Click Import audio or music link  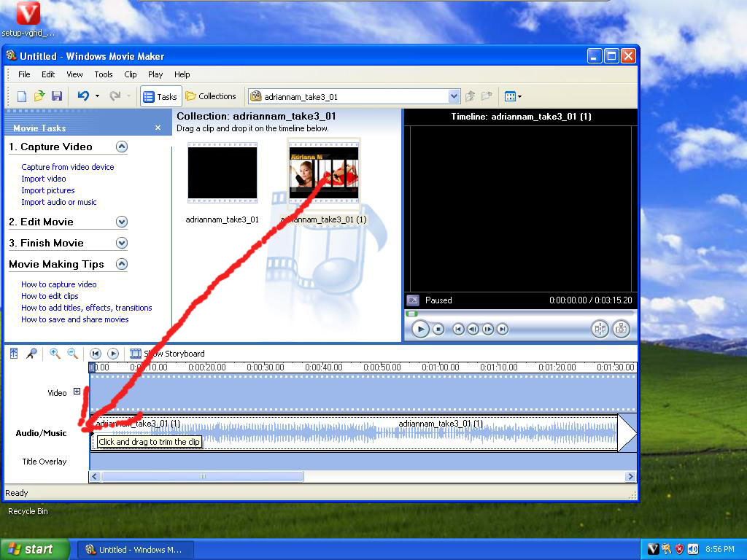pos(58,202)
